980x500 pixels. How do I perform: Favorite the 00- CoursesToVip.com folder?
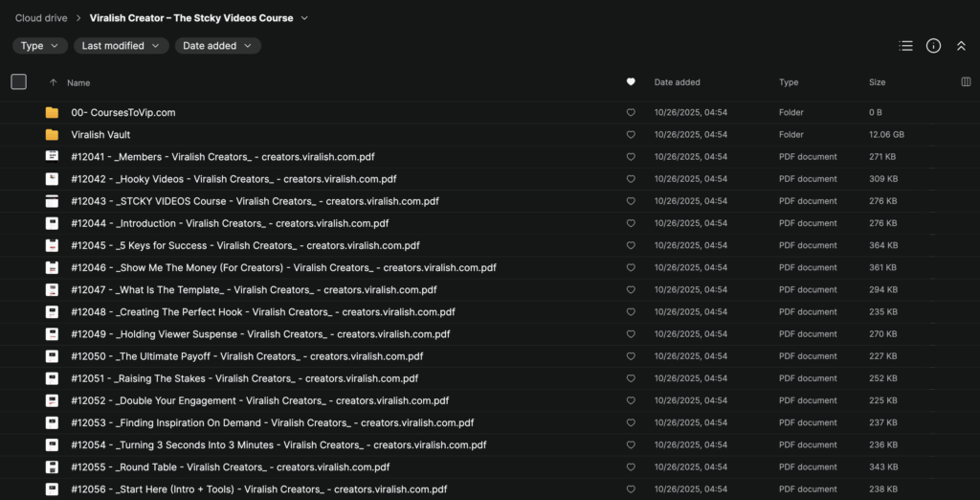[631, 113]
